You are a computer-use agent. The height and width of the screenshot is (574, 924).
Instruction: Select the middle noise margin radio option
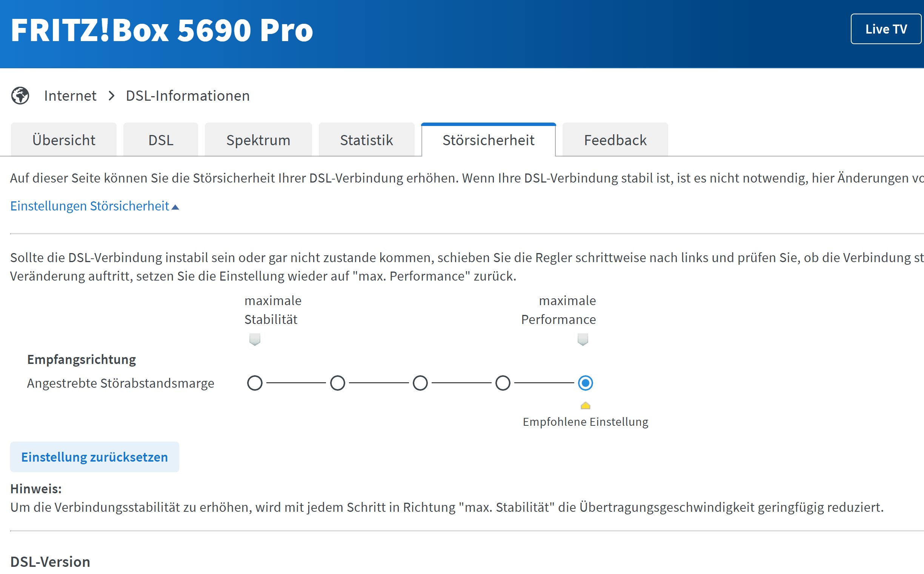coord(420,383)
